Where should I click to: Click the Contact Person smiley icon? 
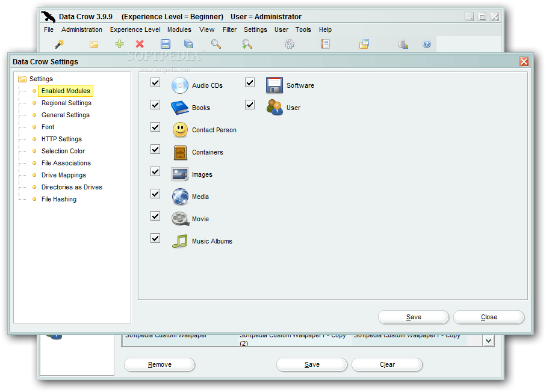tap(180, 130)
